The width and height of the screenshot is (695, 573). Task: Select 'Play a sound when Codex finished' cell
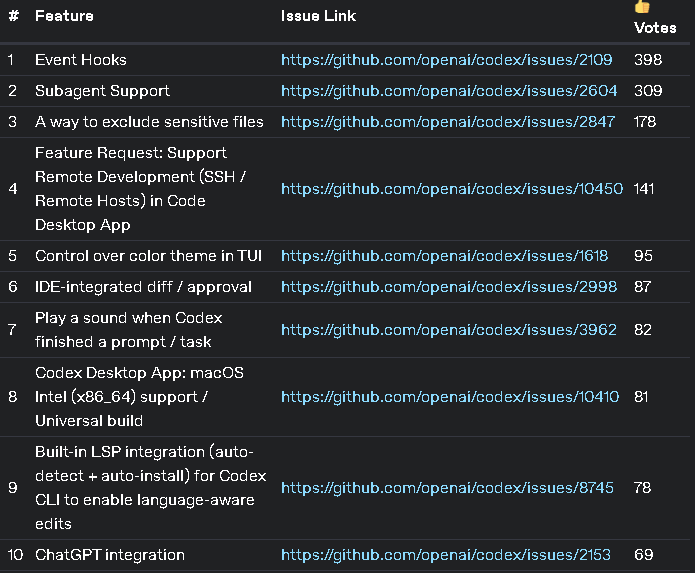tap(129, 330)
